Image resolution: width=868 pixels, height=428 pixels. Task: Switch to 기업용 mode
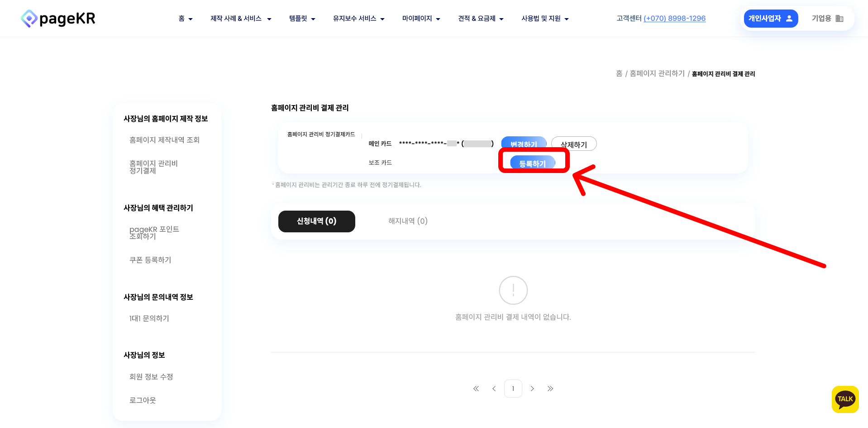[x=827, y=19]
